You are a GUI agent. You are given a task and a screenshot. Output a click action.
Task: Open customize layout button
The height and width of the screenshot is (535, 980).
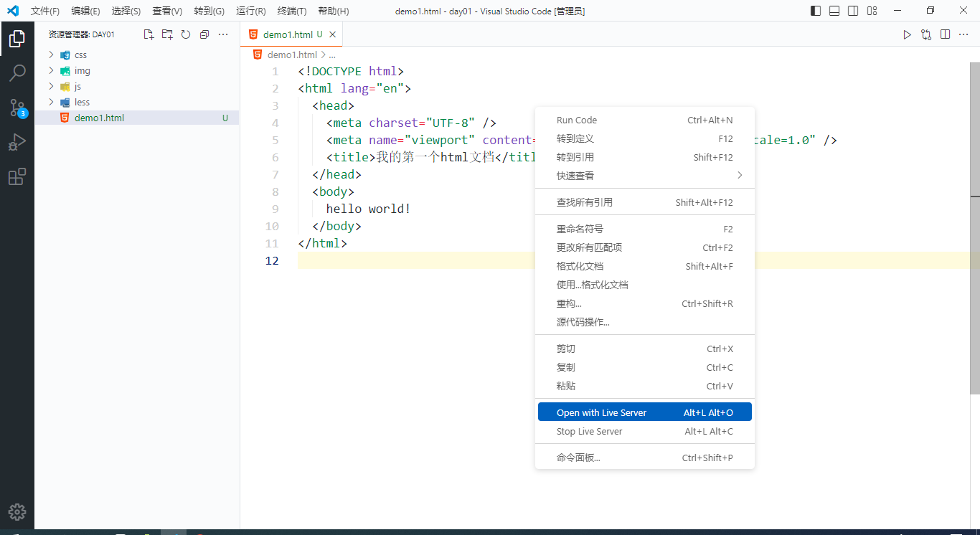pos(872,11)
